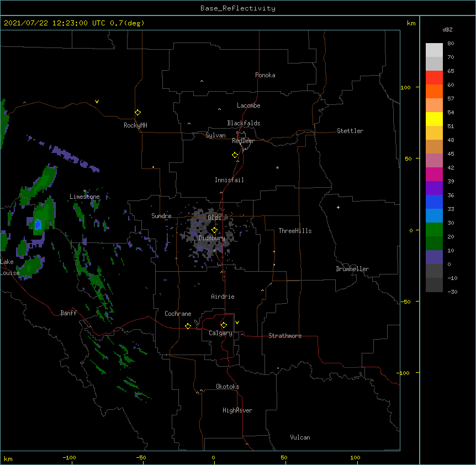476x465 pixels.
Task: Select the dark green 10-20 dBZ swatch
Action: 434,243
